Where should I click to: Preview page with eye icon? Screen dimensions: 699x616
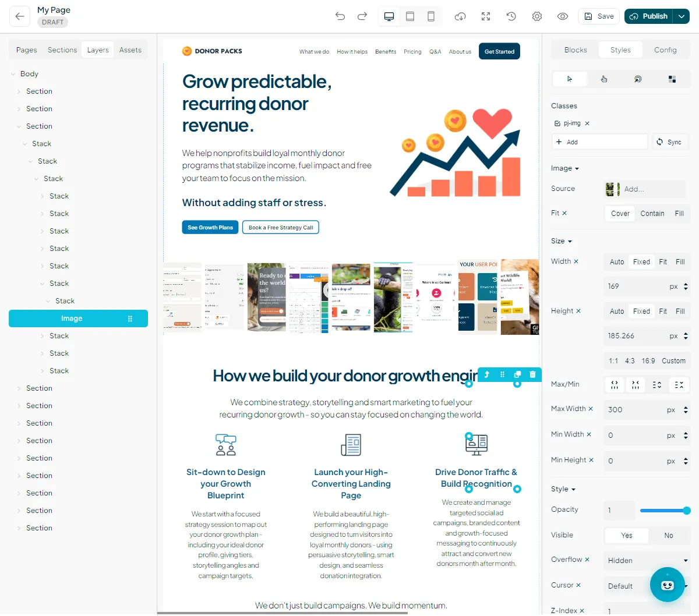click(563, 16)
